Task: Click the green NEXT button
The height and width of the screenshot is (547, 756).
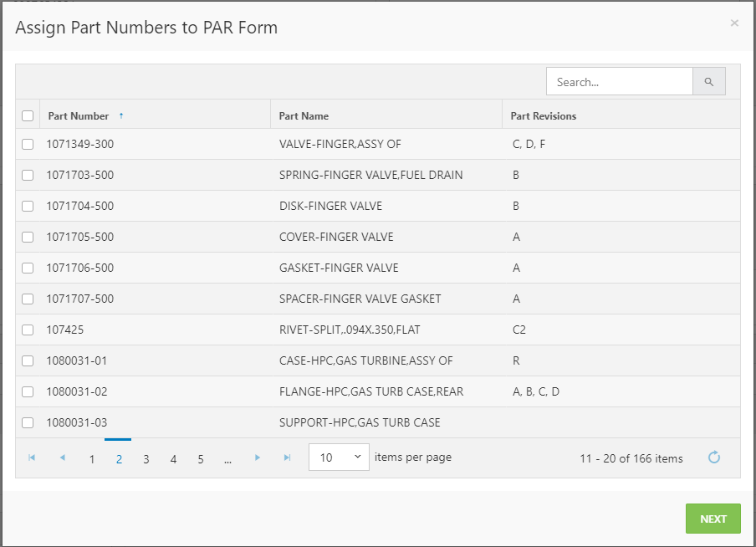Action: 713,519
